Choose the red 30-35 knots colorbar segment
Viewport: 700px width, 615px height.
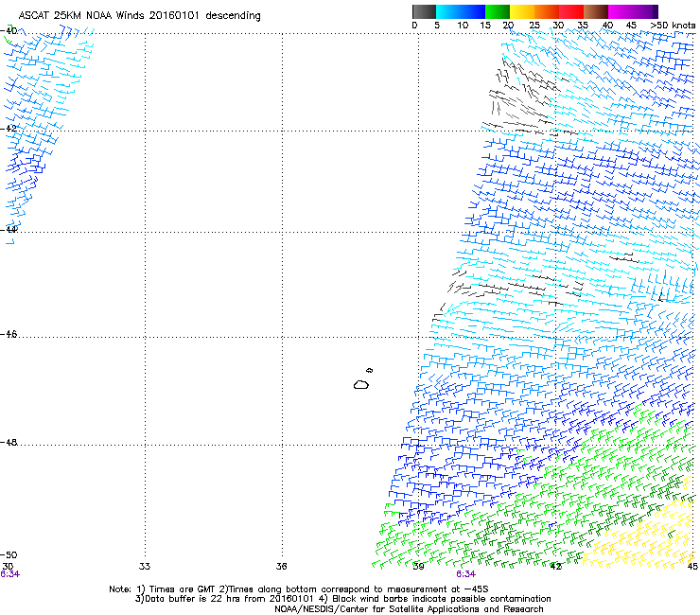coord(571,11)
